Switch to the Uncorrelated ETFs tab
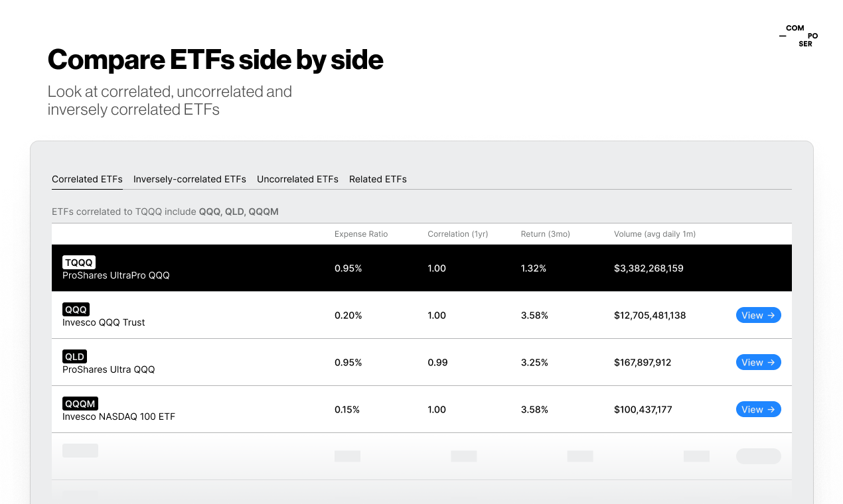Viewport: 843px width, 504px height. tap(297, 179)
